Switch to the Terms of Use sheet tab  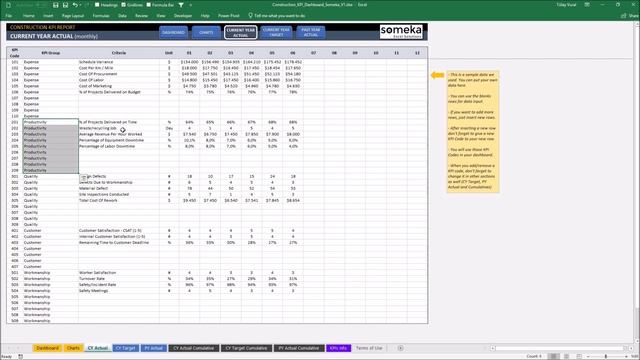pyautogui.click(x=369, y=348)
